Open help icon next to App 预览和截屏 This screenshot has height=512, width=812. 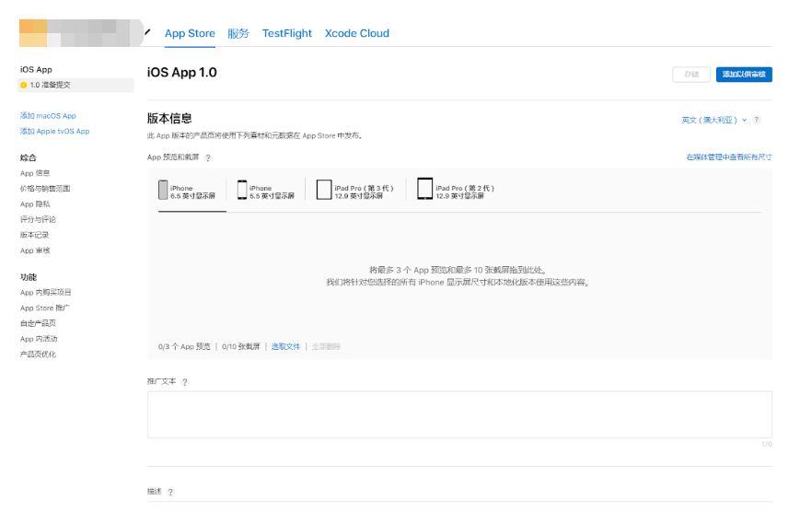[x=208, y=158]
